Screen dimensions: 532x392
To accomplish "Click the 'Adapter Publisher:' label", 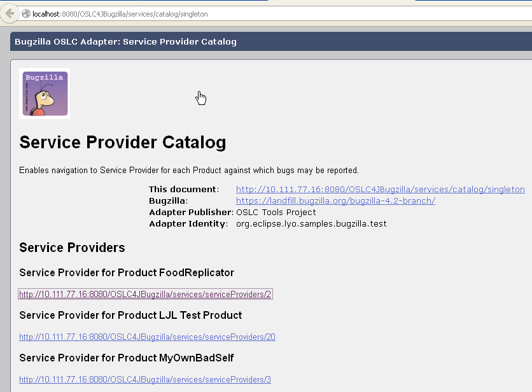I will click(x=192, y=213).
